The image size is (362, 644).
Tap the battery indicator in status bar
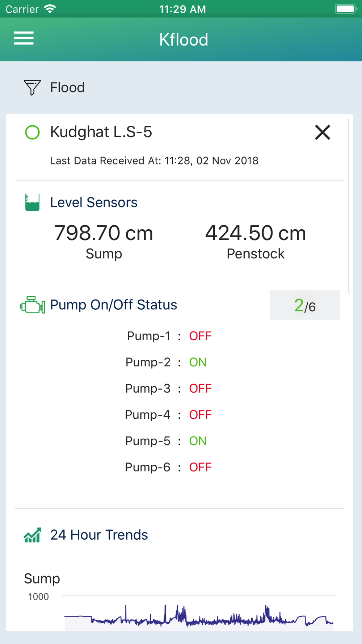346,9
